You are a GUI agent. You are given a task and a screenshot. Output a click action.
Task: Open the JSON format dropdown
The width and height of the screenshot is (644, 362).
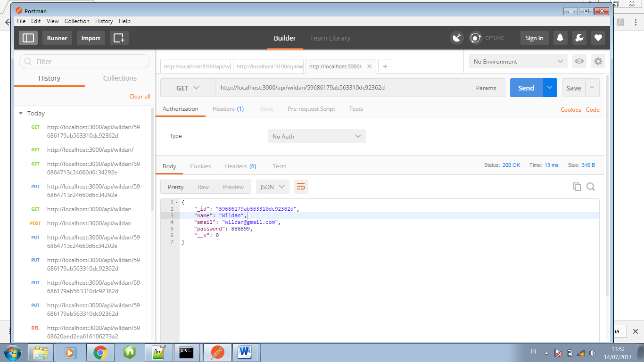(272, 187)
